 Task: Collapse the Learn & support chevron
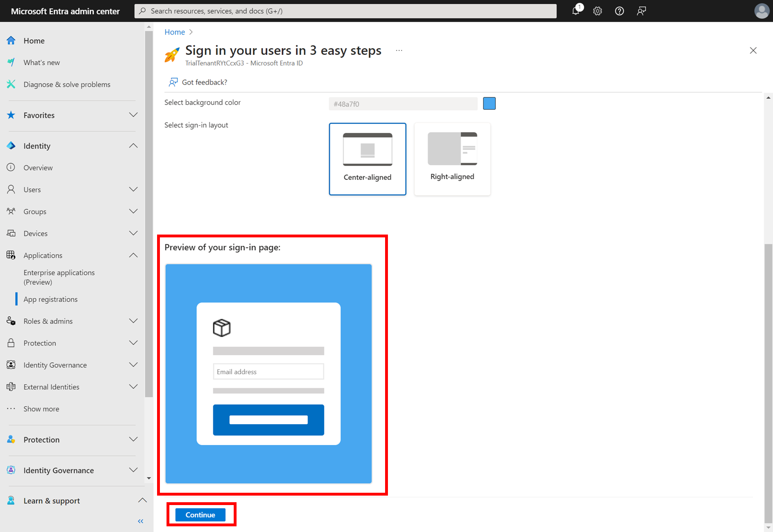142,500
